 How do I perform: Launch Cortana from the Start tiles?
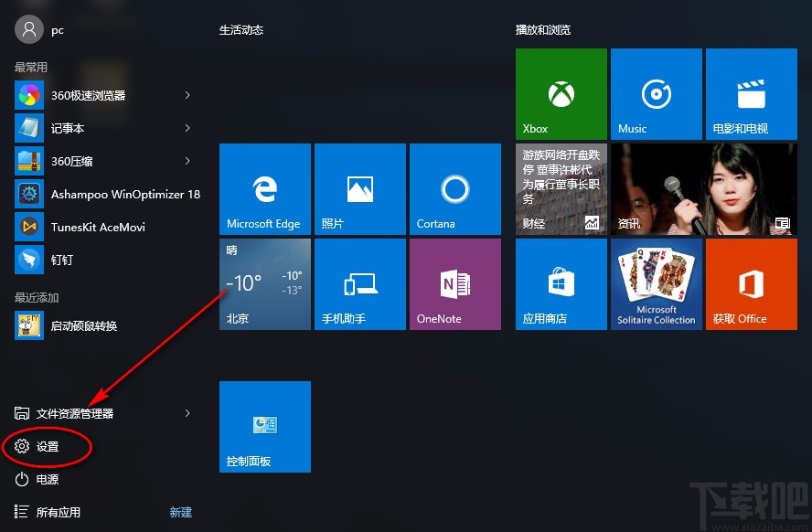(x=454, y=189)
